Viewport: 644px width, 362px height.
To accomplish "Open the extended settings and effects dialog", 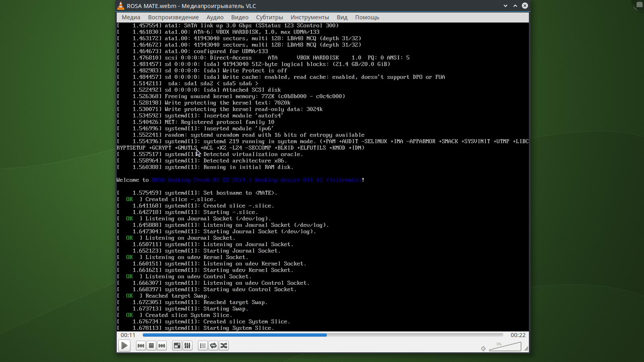I will [188, 346].
